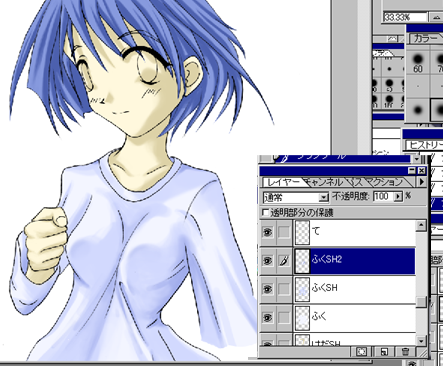The height and width of the screenshot is (366, 443).
Task: Click the 33.33% zoom field
Action: click(404, 17)
